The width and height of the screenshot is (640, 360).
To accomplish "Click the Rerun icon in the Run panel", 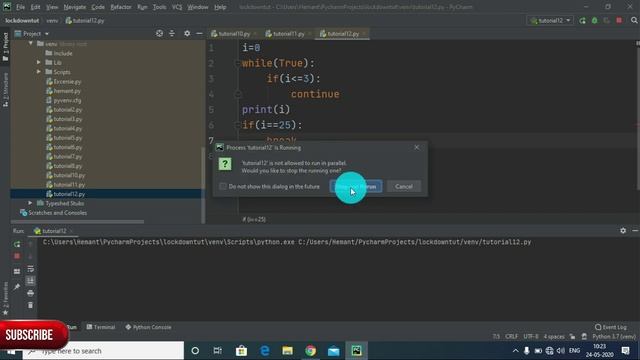I will [x=17, y=244].
